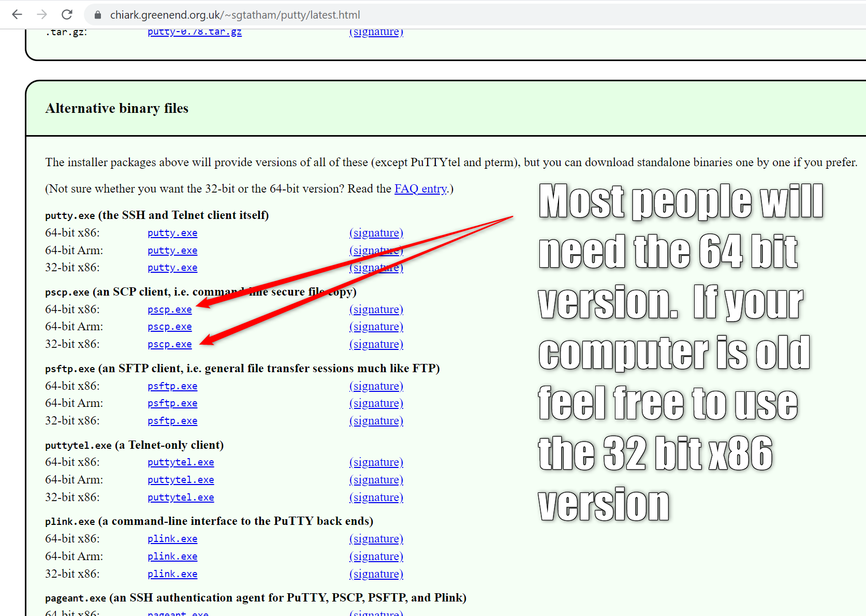Viewport: 866px width, 616px height.
Task: Open the FAQ entry link
Action: [420, 189]
